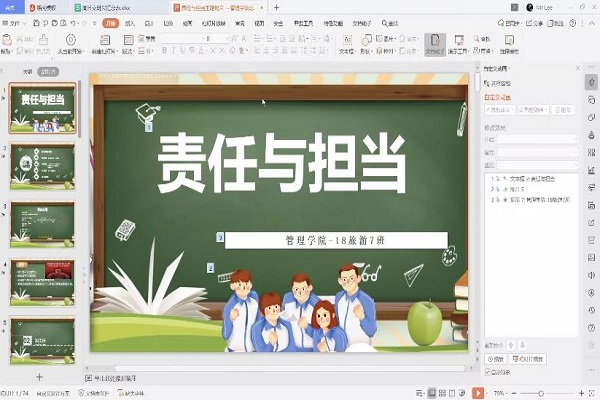Select slide 4 thumbnail with red image

pos(42,283)
